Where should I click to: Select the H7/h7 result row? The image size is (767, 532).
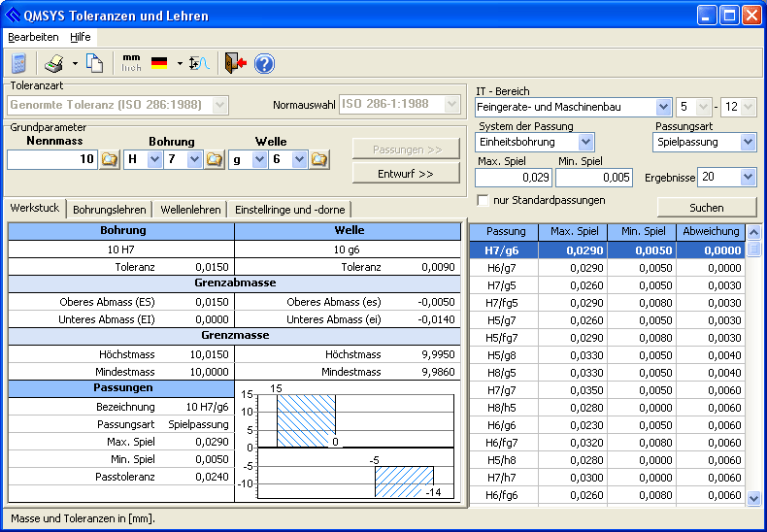607,478
